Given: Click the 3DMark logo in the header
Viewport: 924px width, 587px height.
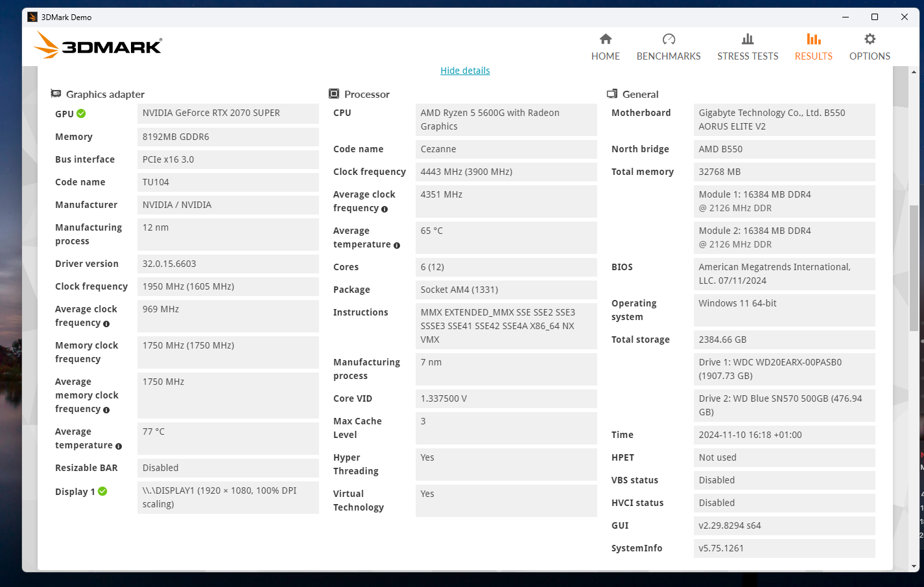Looking at the screenshot, I should click(x=98, y=45).
